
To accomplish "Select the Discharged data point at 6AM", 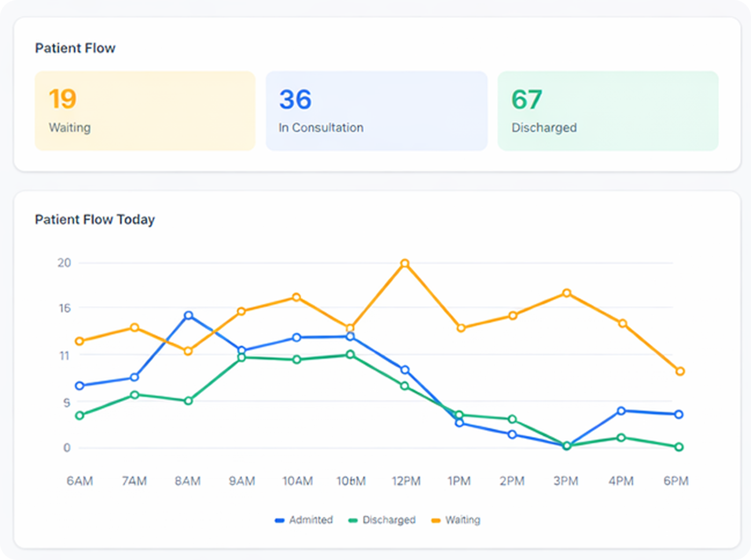I will click(80, 415).
